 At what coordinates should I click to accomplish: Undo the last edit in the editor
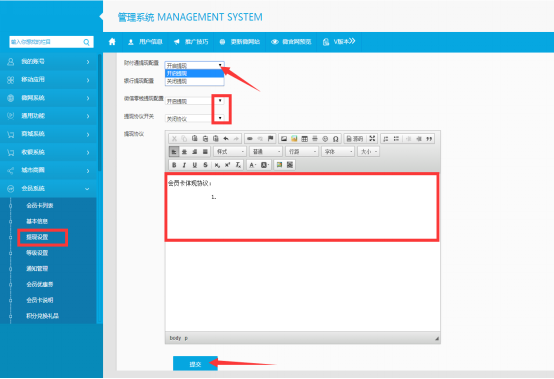tap(226, 139)
